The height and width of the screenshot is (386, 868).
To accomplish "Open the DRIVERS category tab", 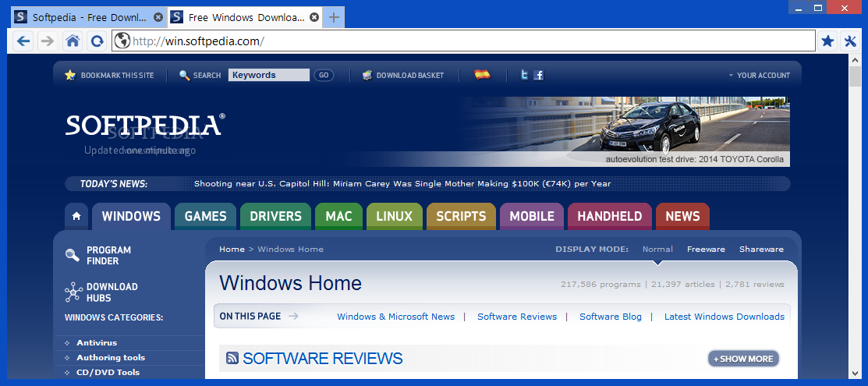I will click(x=275, y=217).
